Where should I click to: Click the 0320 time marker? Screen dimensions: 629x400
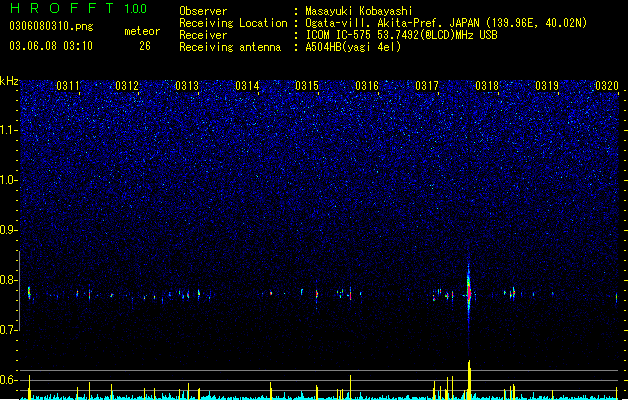click(607, 86)
